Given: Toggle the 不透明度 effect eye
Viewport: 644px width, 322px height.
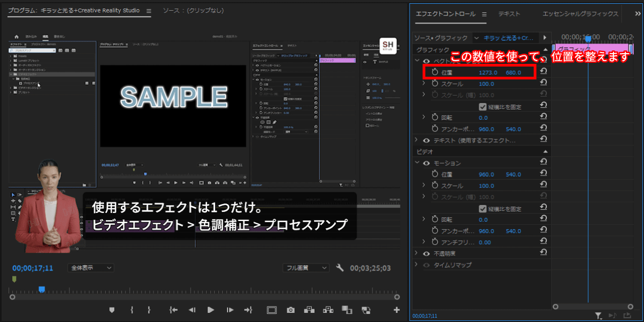Looking at the screenshot, I should pyautogui.click(x=427, y=253).
